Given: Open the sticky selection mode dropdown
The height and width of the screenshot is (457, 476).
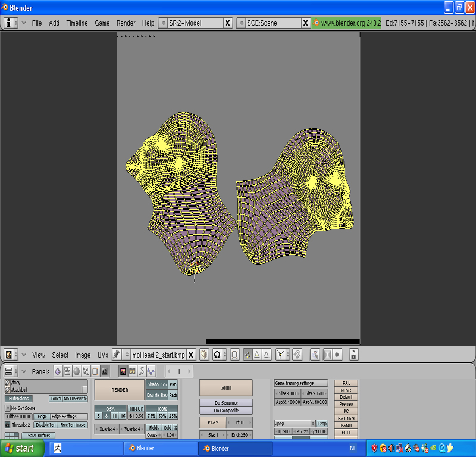Looking at the screenshot, I should pos(283,355).
